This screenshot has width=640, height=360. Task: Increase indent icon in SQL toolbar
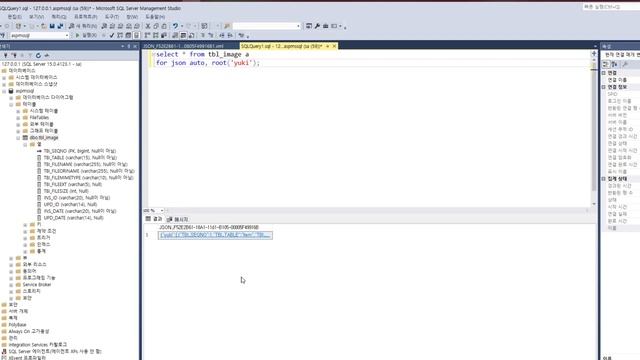coord(230,36)
